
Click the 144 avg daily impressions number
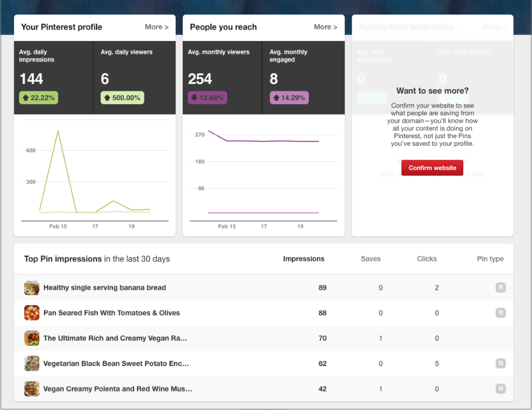[31, 79]
